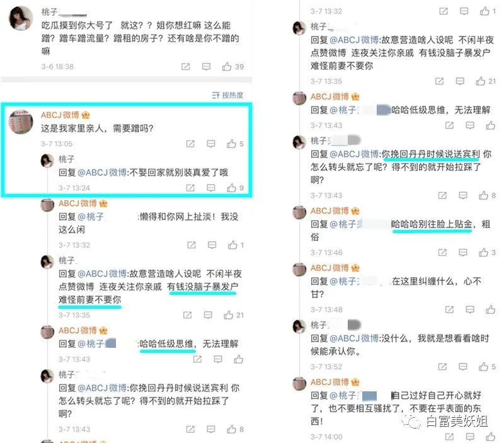The height and width of the screenshot is (443, 504).
Task: Like left 13:35 comment with 21 likes
Action: pos(229,315)
